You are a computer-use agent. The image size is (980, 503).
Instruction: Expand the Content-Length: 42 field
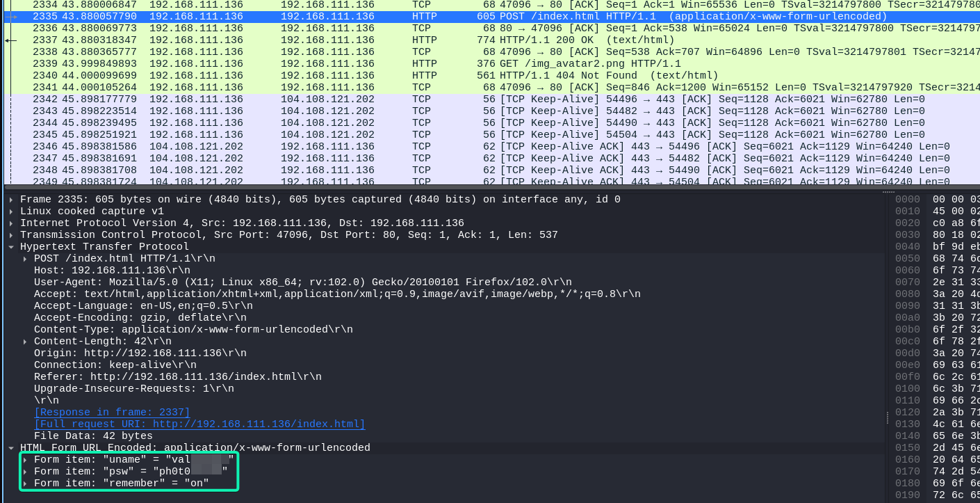coord(26,342)
